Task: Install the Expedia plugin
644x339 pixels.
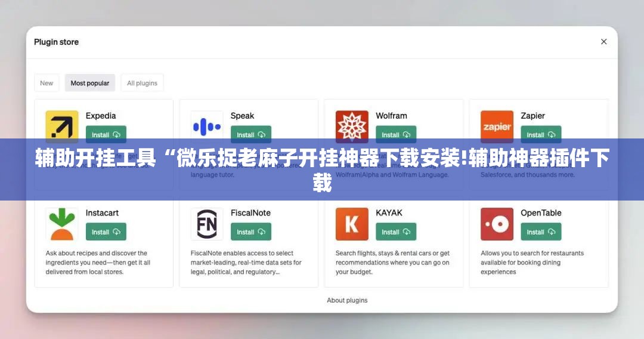Action: (106, 134)
